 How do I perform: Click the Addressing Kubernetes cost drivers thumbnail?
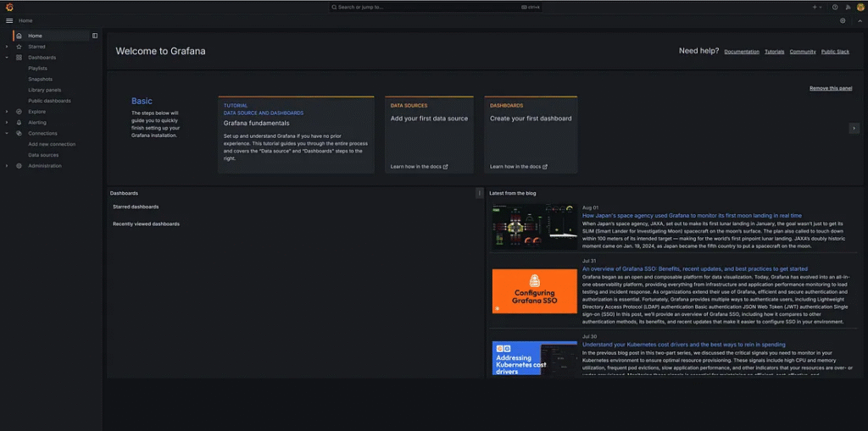tap(535, 359)
